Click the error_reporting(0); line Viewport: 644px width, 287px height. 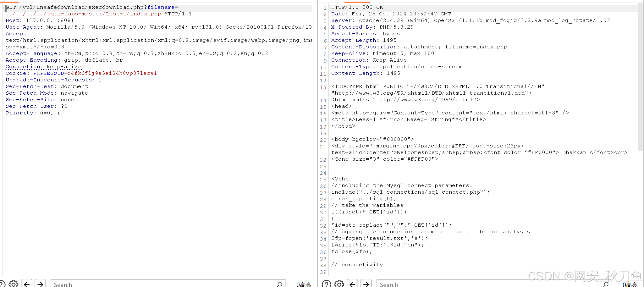(364, 199)
